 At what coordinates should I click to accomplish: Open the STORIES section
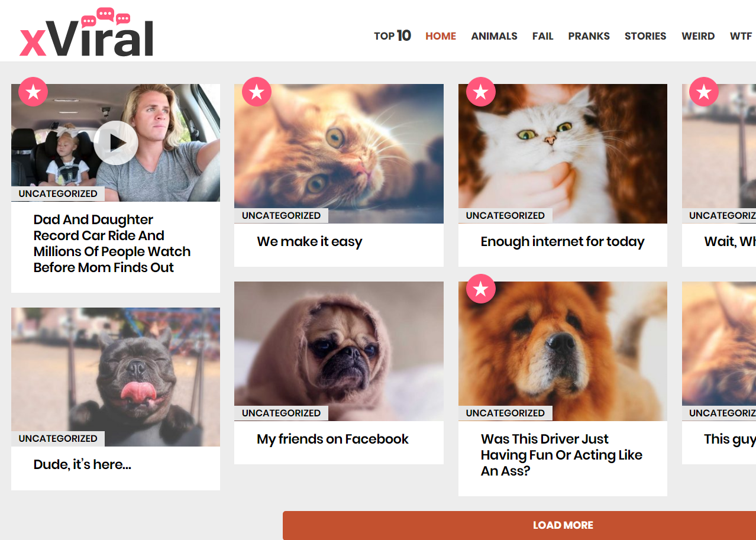tap(645, 36)
